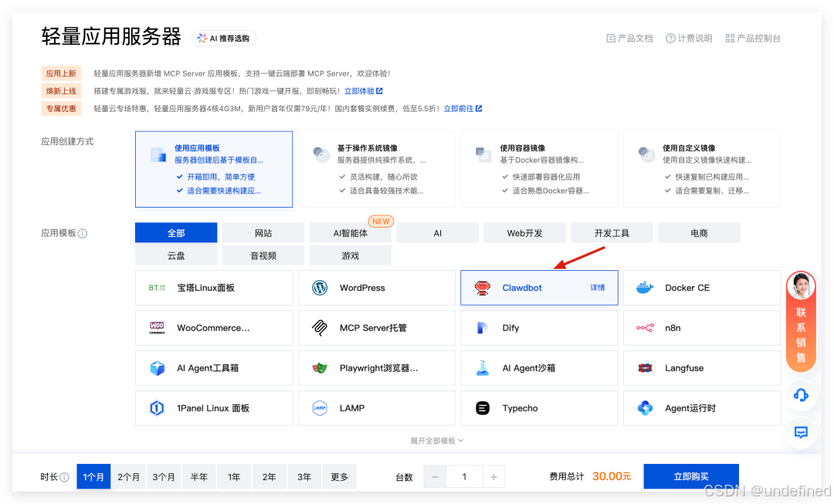
Task: Click the 宝塔Linux面板 BT icon
Action: tap(158, 287)
